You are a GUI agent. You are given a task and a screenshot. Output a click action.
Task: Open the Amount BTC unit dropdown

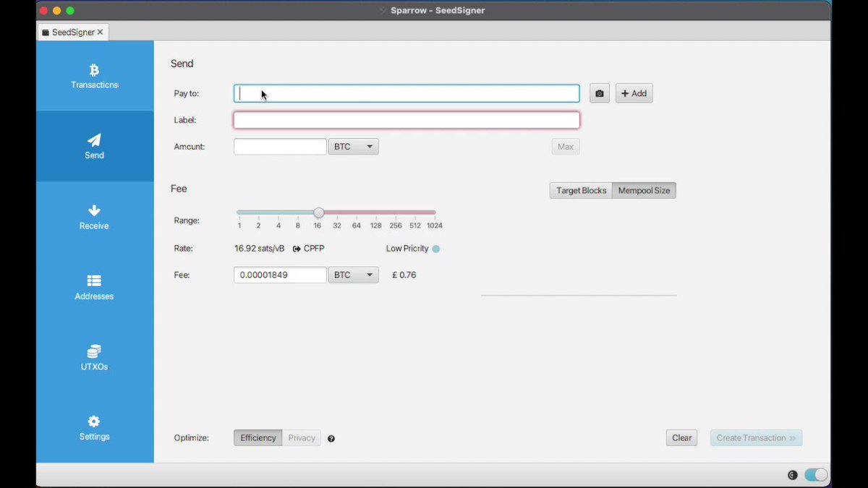coord(354,147)
